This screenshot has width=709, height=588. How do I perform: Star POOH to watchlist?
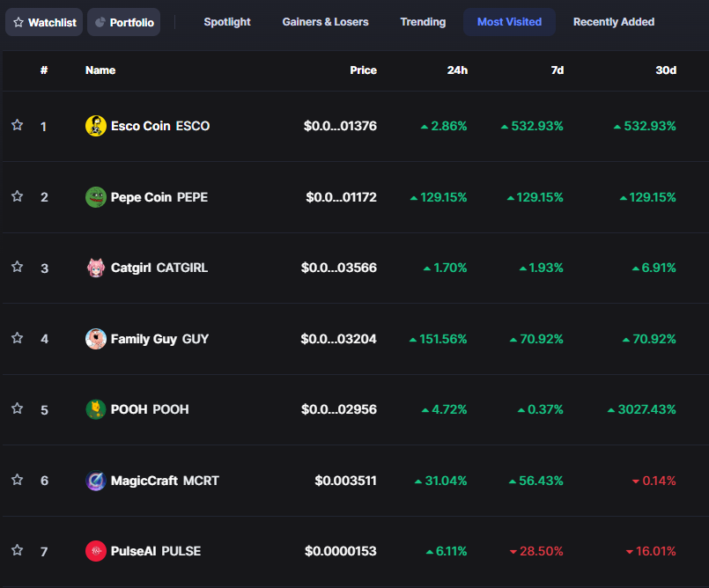(x=18, y=408)
